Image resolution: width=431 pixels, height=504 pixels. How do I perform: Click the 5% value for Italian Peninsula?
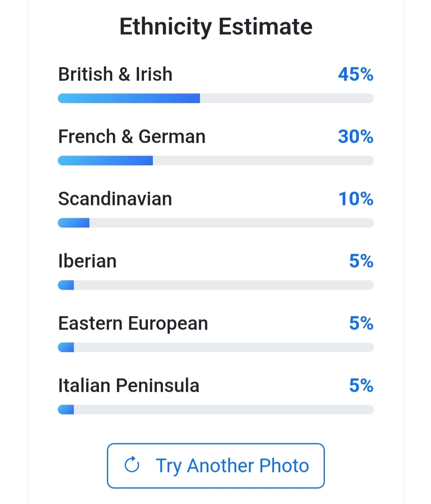(361, 385)
